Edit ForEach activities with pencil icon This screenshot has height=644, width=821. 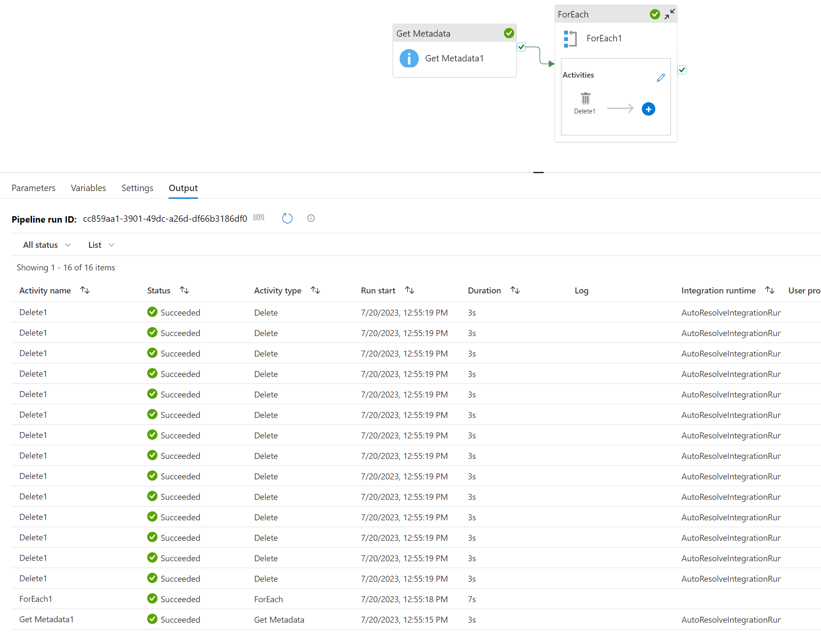point(661,78)
